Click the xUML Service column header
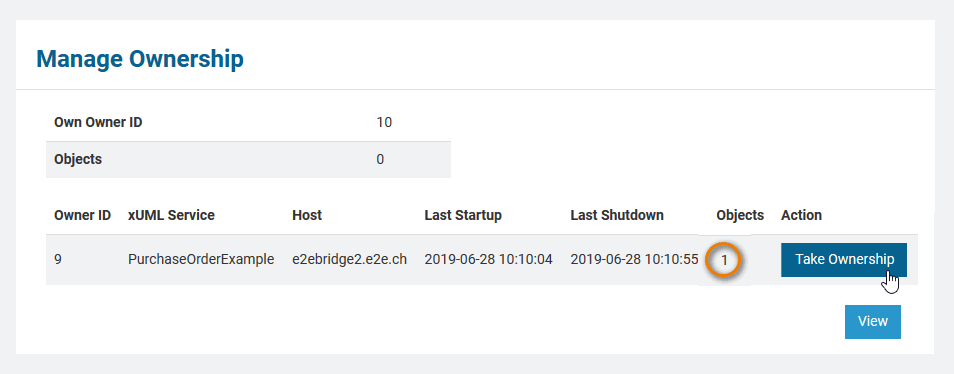954x374 pixels. pyautogui.click(x=171, y=215)
